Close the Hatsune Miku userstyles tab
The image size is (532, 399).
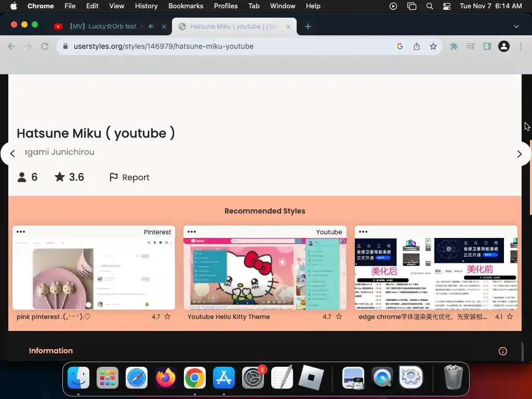point(288,26)
